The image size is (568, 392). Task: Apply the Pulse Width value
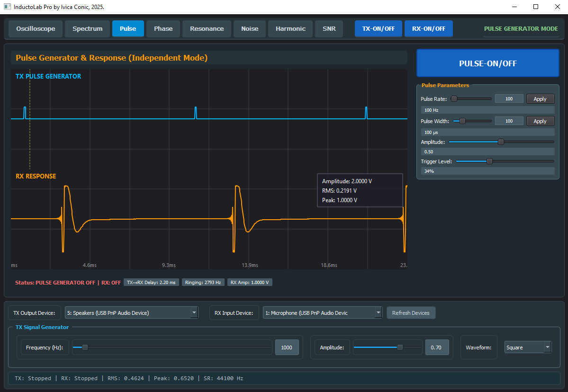pos(540,121)
